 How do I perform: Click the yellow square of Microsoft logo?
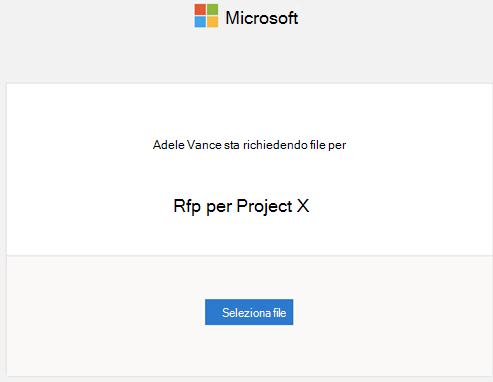[212, 22]
